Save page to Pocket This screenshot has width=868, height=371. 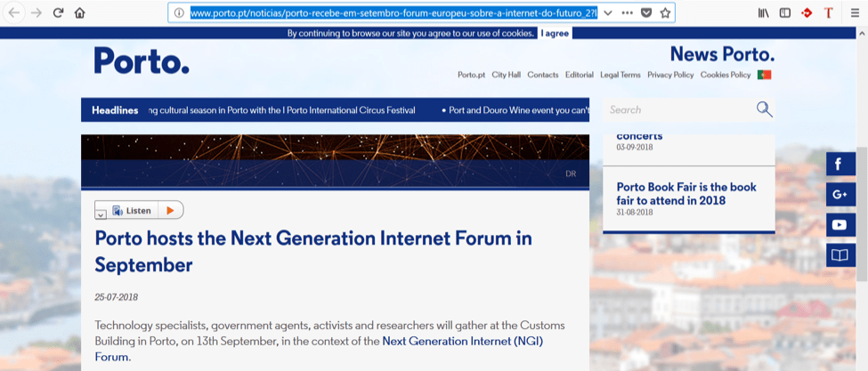coord(646,13)
